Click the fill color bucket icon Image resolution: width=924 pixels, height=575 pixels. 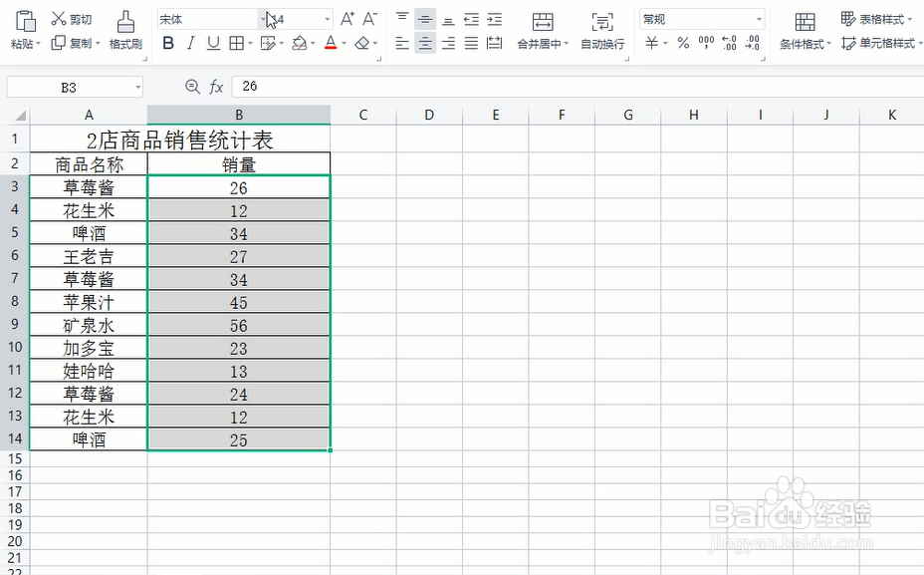[300, 43]
